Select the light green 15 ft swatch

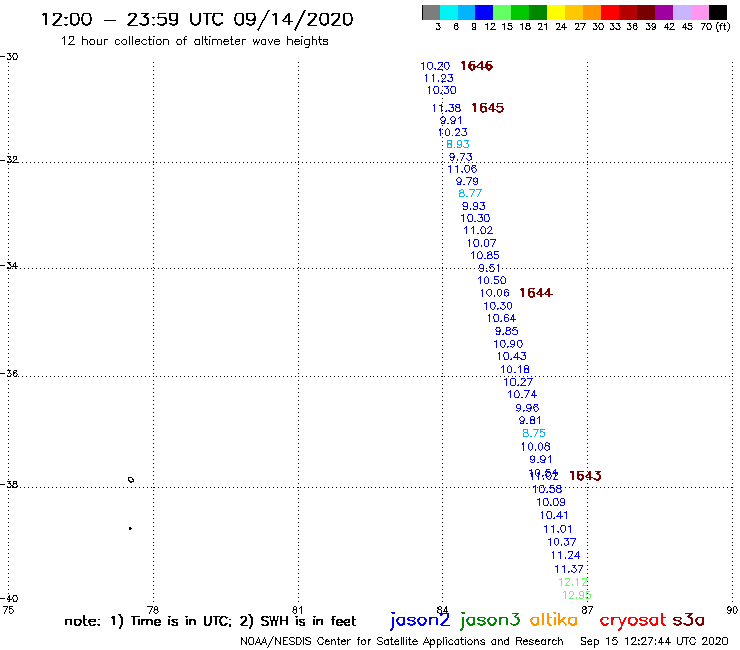[502, 12]
